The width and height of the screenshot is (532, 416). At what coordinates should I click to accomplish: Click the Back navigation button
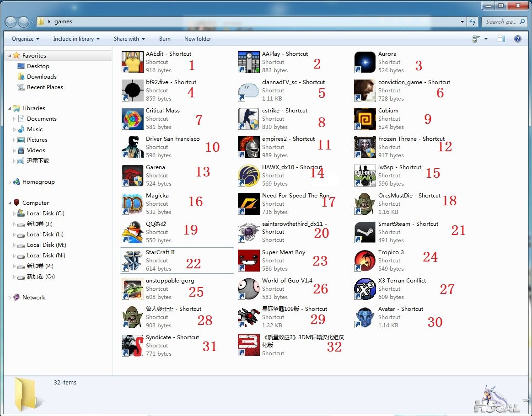point(11,22)
